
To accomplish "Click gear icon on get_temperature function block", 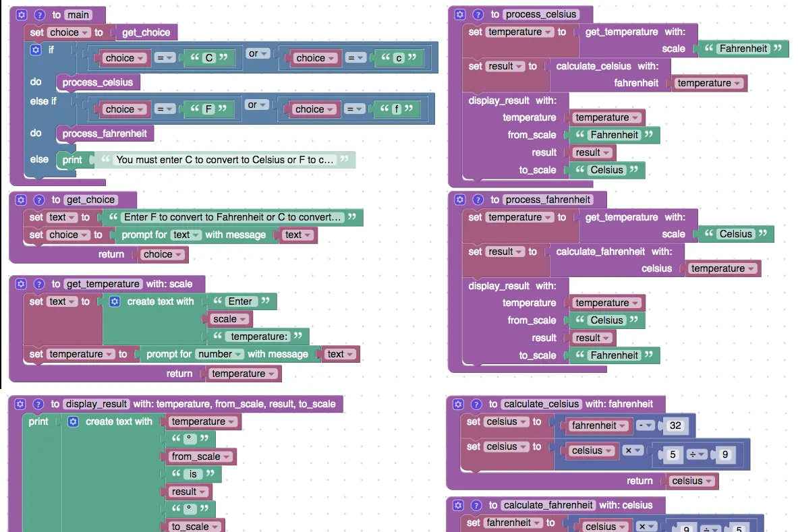I will click(21, 284).
